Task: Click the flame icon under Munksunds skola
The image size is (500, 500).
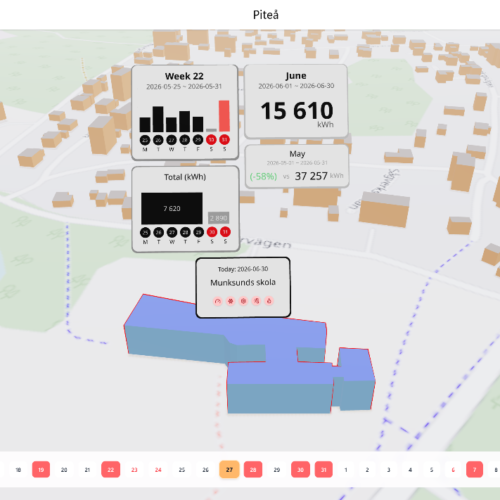Action: coord(256,301)
